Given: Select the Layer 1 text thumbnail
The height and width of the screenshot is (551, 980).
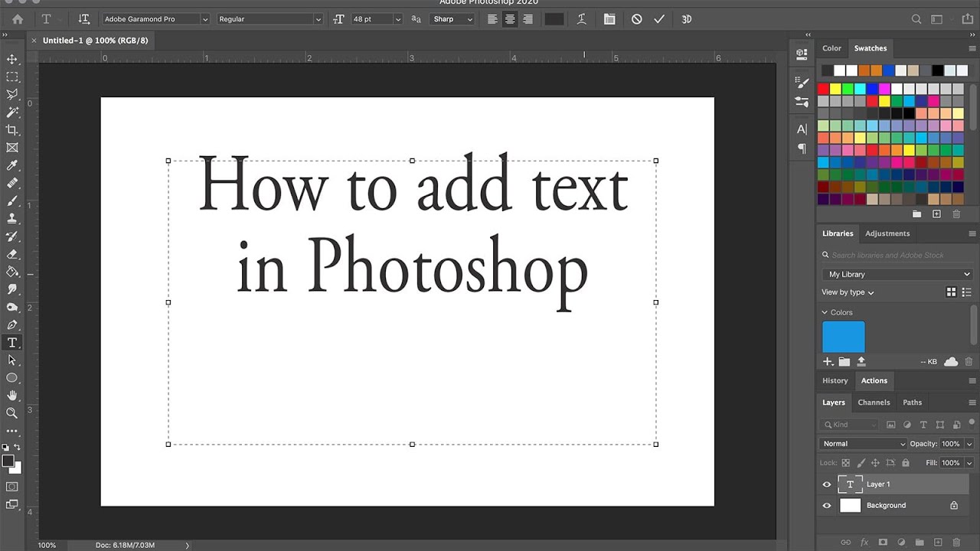Looking at the screenshot, I should (x=849, y=484).
